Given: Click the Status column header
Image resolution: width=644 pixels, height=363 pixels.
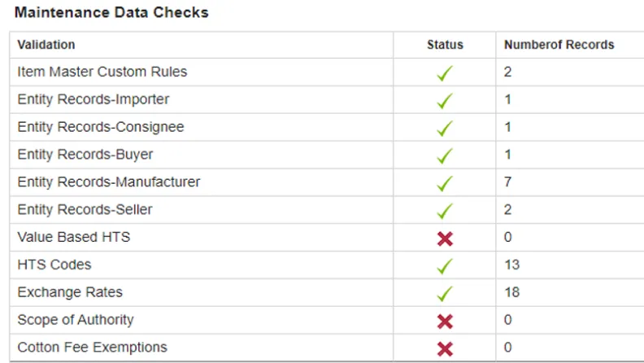Looking at the screenshot, I should 445,45.
